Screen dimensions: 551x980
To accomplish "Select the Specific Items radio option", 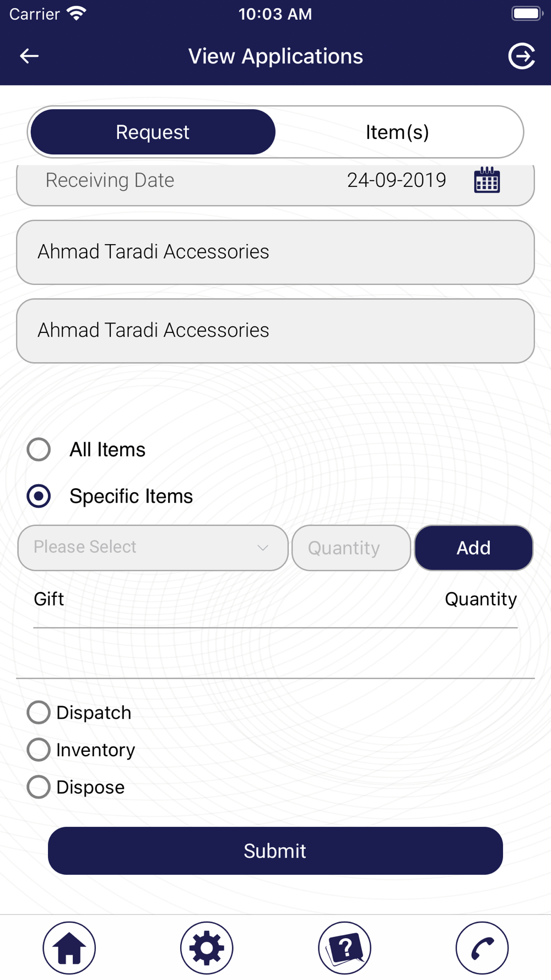I will pyautogui.click(x=39, y=496).
